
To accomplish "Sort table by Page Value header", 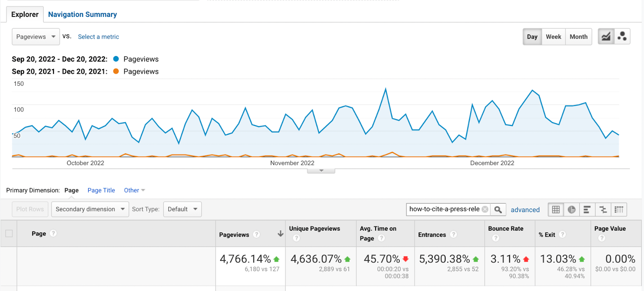I will (x=610, y=229).
